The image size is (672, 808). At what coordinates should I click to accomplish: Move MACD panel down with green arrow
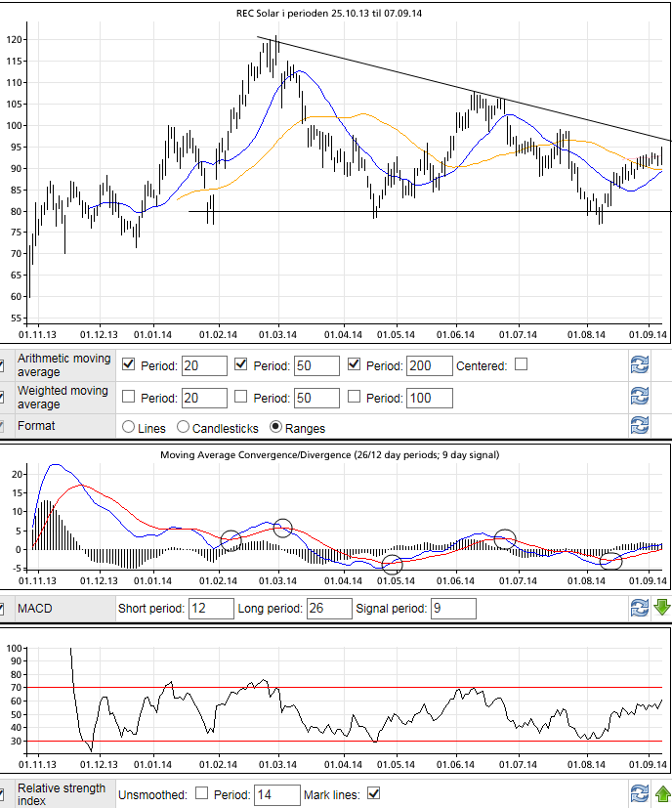[x=662, y=608]
